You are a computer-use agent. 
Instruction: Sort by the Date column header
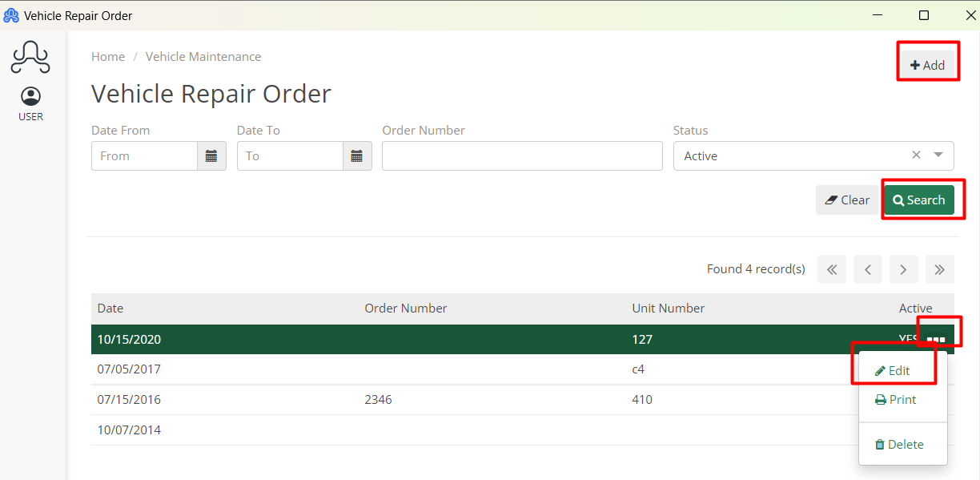[110, 309]
